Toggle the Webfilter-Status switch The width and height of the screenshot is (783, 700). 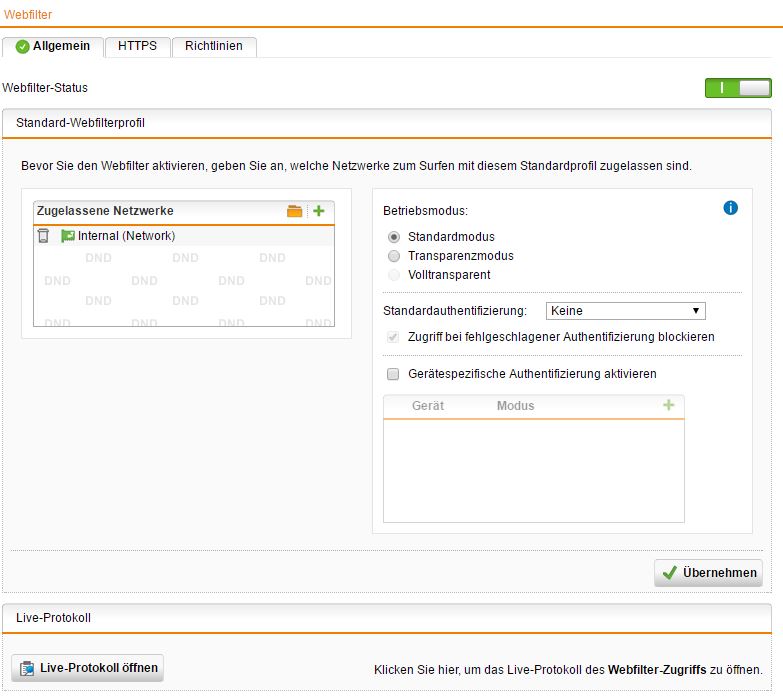click(738, 88)
